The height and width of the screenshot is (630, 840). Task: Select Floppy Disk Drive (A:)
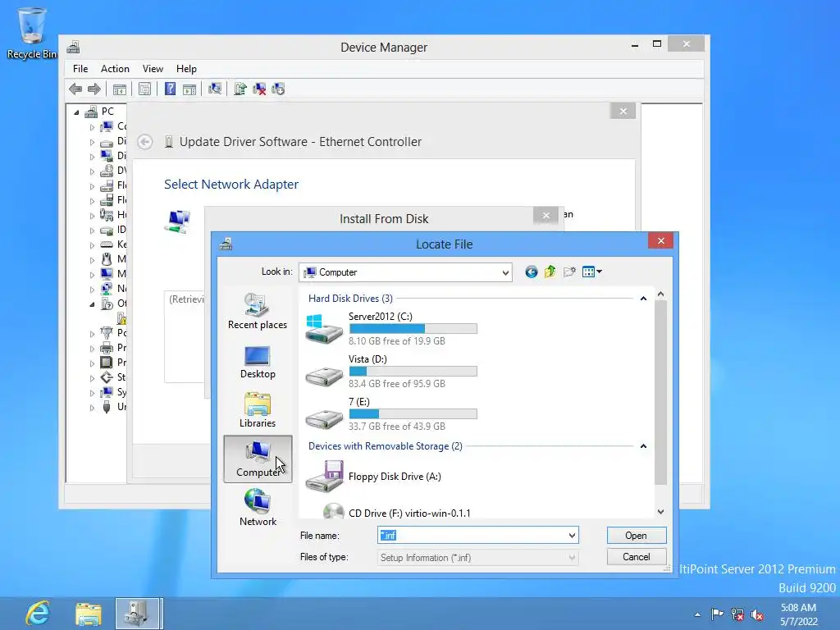pos(373,477)
